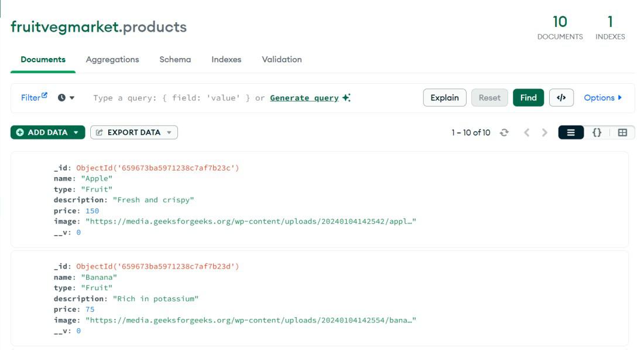This screenshot has height=350, width=644.
Task: Click the export query to code icon
Action: click(561, 98)
